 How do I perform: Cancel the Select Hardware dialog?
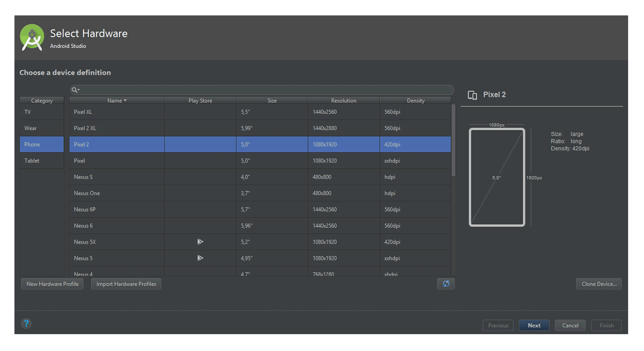click(x=570, y=326)
